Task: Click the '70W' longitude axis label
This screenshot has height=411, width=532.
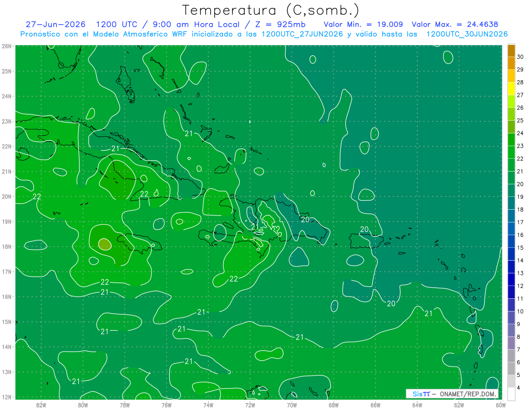Action: (292, 405)
